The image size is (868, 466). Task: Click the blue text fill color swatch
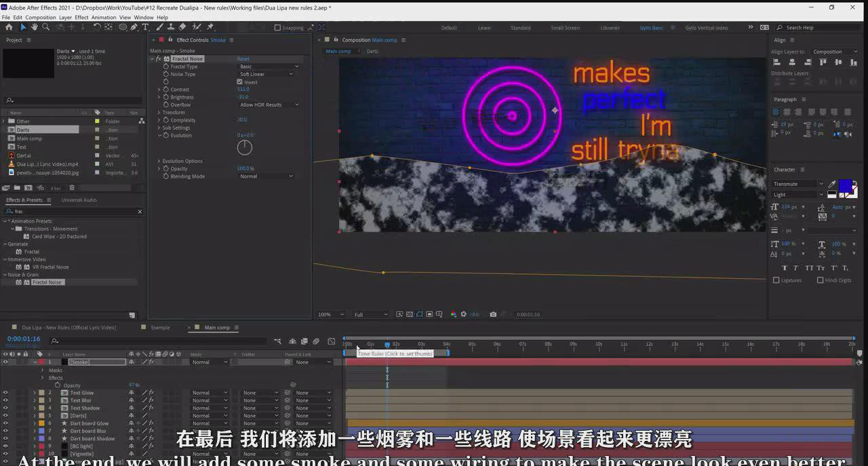click(x=845, y=185)
